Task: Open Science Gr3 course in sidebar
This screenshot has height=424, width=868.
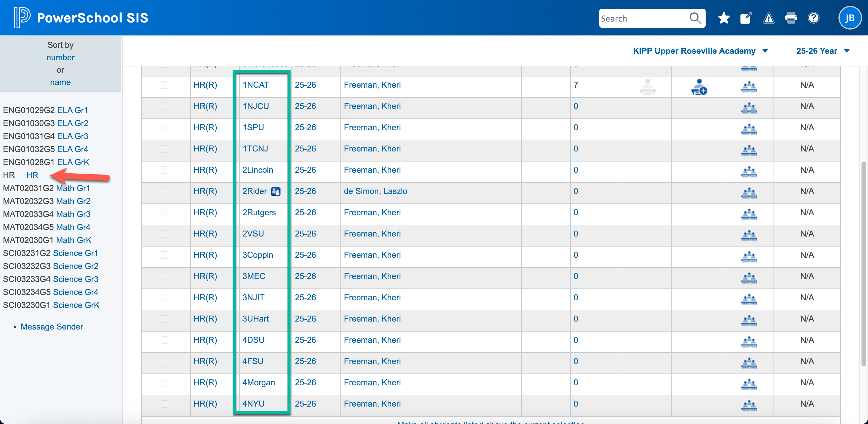Action: [x=76, y=279]
